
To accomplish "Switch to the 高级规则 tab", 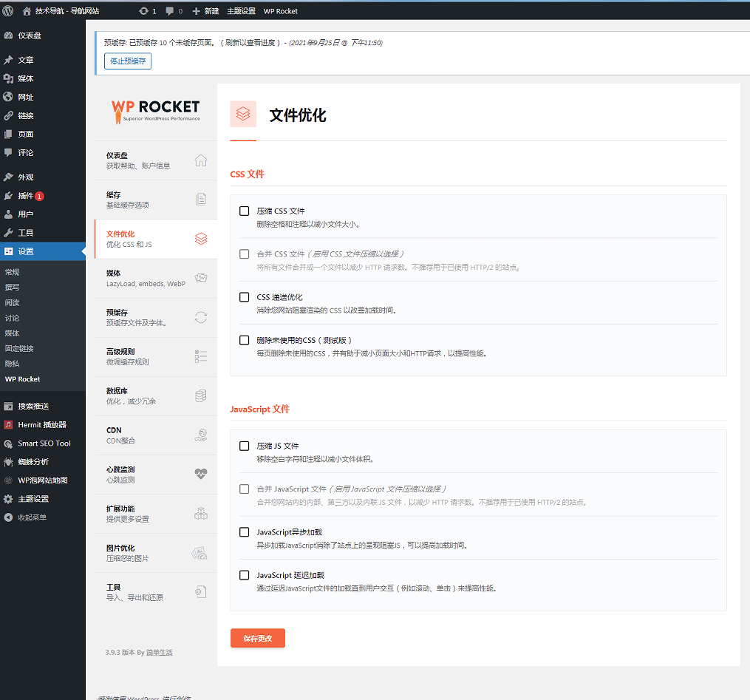I will 148,357.
